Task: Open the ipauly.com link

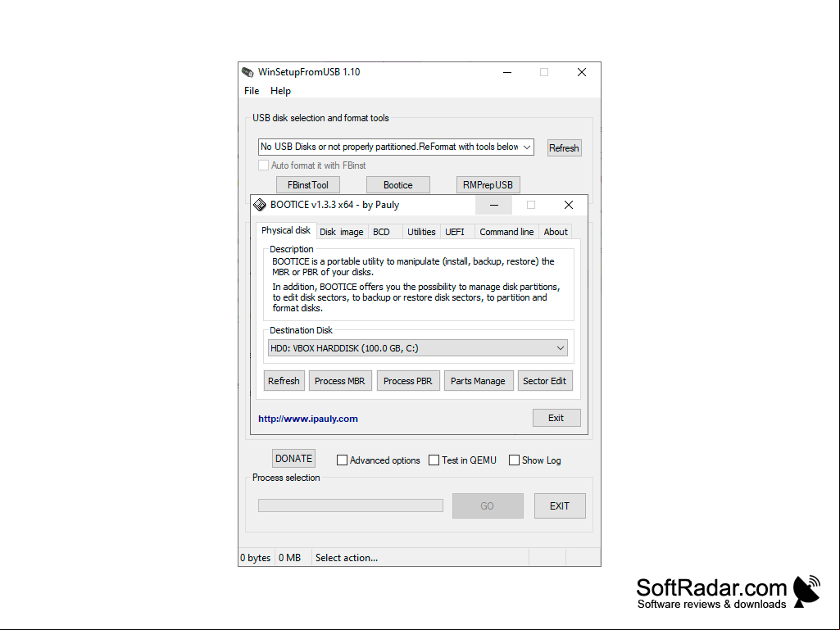Action: point(308,419)
